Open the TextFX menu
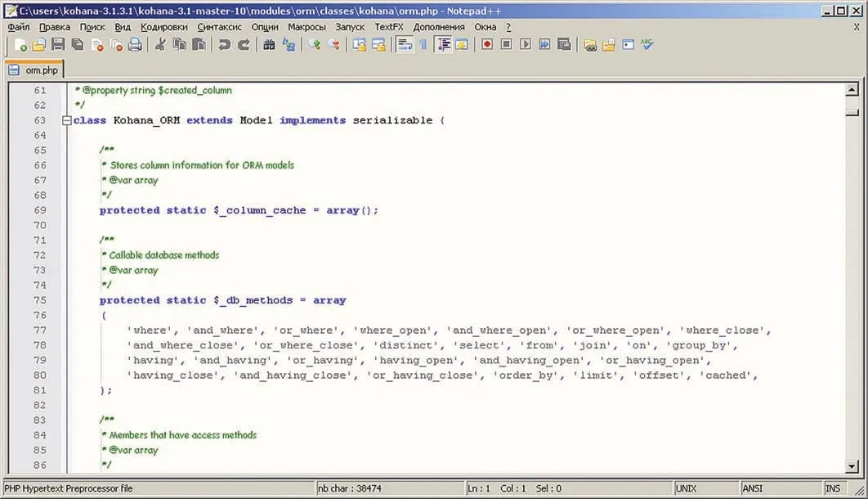Viewport: 868px width, 499px height. coord(388,26)
